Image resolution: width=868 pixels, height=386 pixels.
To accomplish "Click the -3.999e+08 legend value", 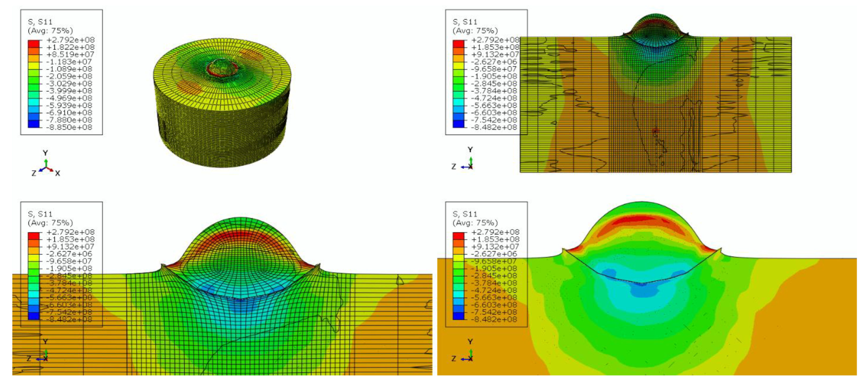I will tap(69, 91).
